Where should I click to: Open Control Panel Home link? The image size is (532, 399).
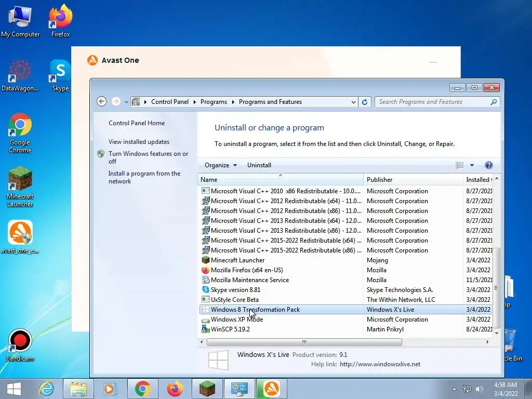click(x=137, y=123)
